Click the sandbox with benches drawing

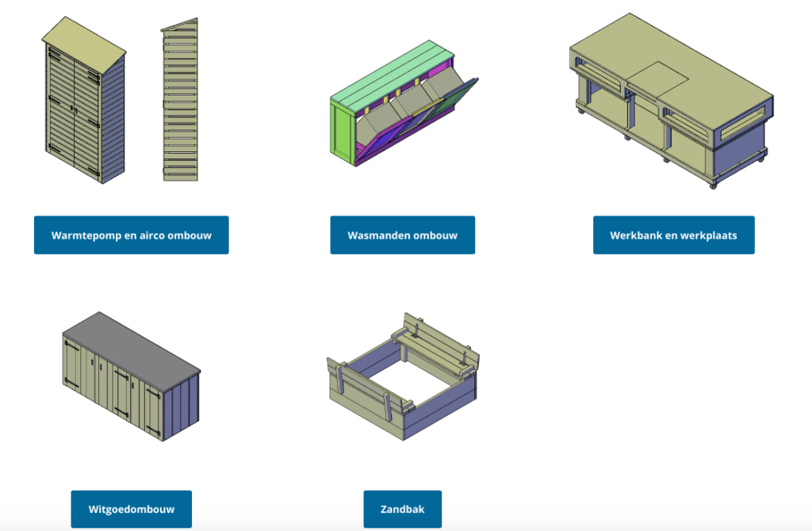[403, 377]
